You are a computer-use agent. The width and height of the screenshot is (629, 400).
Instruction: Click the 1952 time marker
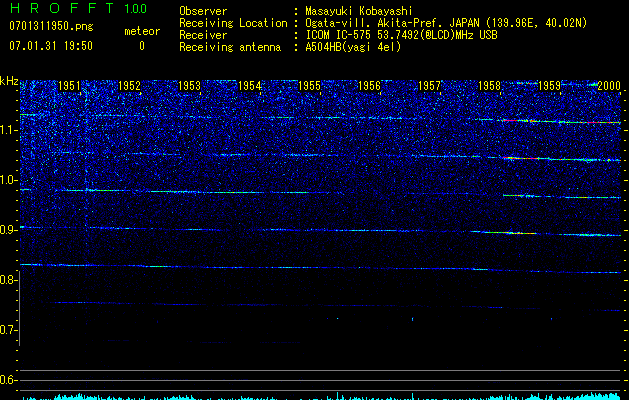coord(129,86)
